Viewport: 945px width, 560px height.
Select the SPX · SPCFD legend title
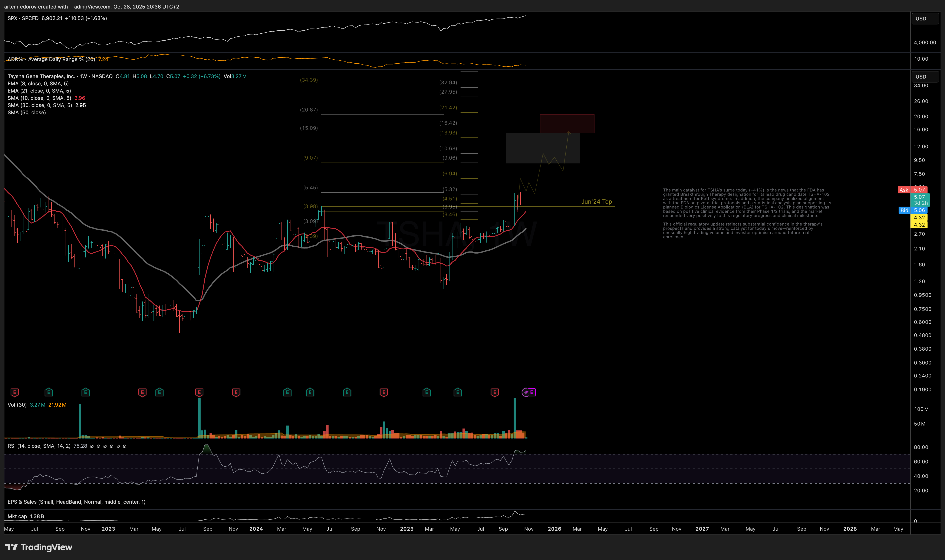[x=23, y=18]
